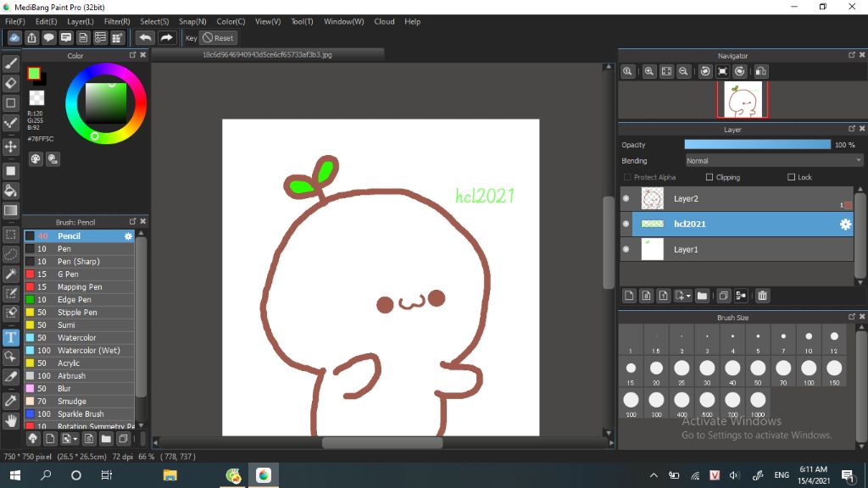The height and width of the screenshot is (488, 868).
Task: Select the Magic Wand tool
Action: point(10,274)
